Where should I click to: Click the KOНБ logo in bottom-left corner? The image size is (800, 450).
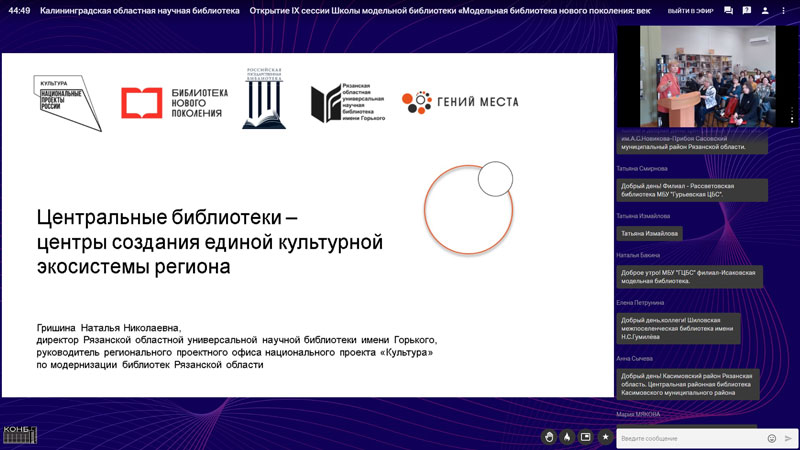[19, 434]
